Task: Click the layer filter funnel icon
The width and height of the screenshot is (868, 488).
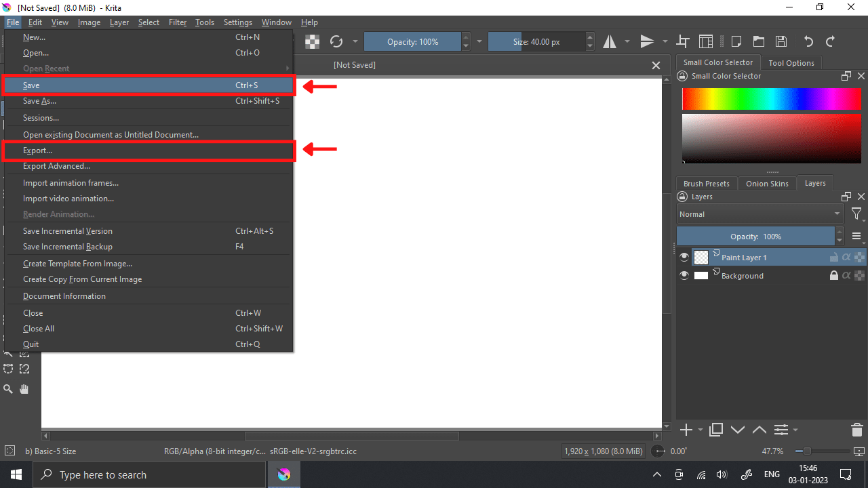Action: point(857,214)
